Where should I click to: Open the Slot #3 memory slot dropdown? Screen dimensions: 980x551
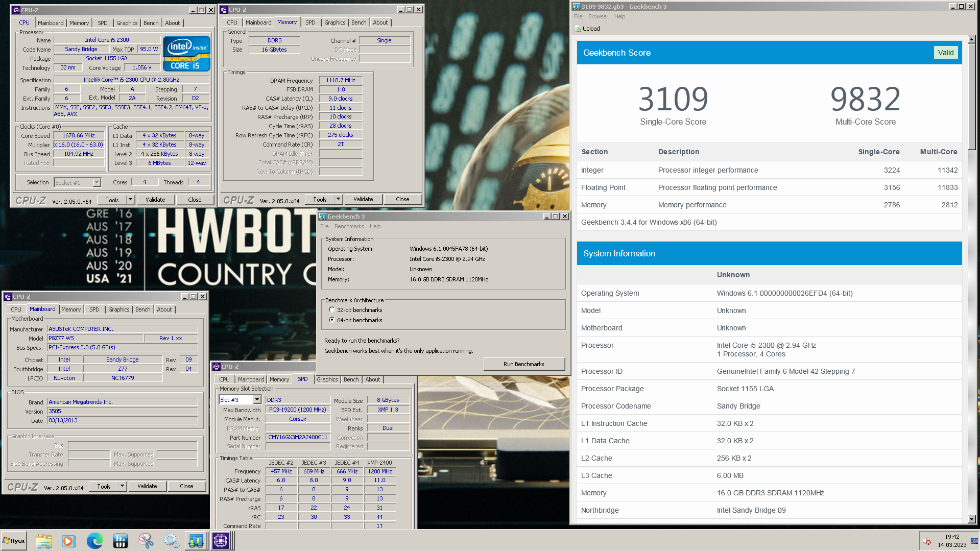[x=257, y=400]
